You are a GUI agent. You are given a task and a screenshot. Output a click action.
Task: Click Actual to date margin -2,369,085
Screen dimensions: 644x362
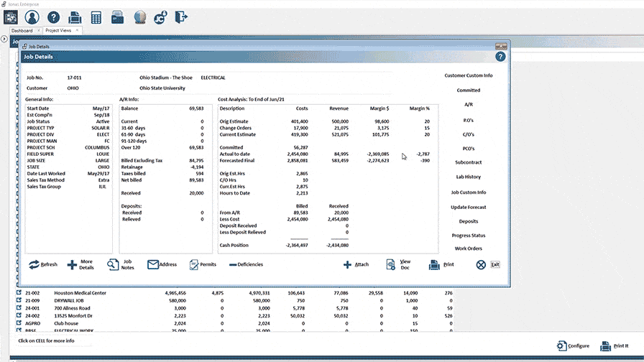378,154
